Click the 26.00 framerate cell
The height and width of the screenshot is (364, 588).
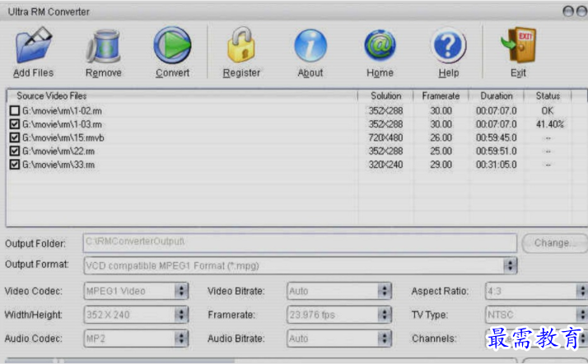pos(441,138)
